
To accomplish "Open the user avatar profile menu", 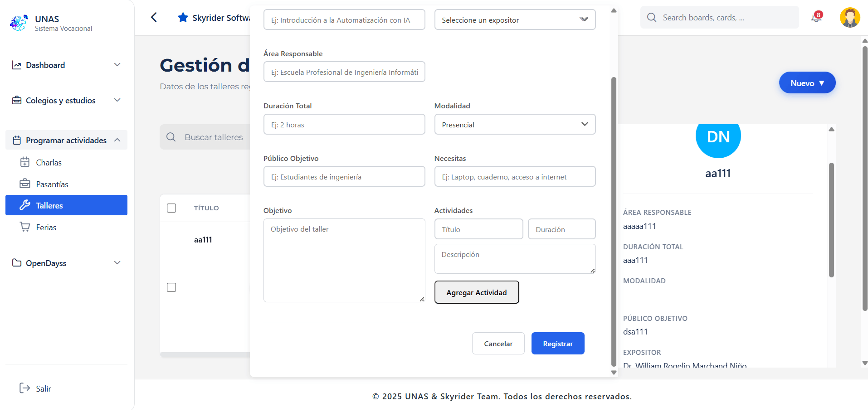I will point(849,18).
